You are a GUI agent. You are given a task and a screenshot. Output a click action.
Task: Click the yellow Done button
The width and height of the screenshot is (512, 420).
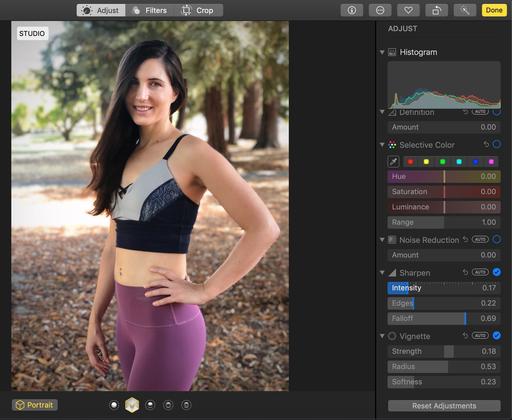(494, 10)
